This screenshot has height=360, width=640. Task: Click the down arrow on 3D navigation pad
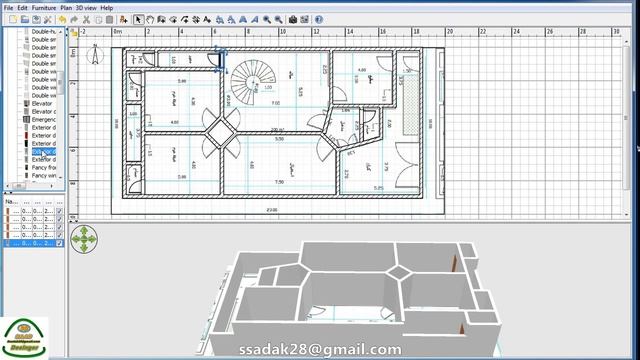[x=84, y=248]
